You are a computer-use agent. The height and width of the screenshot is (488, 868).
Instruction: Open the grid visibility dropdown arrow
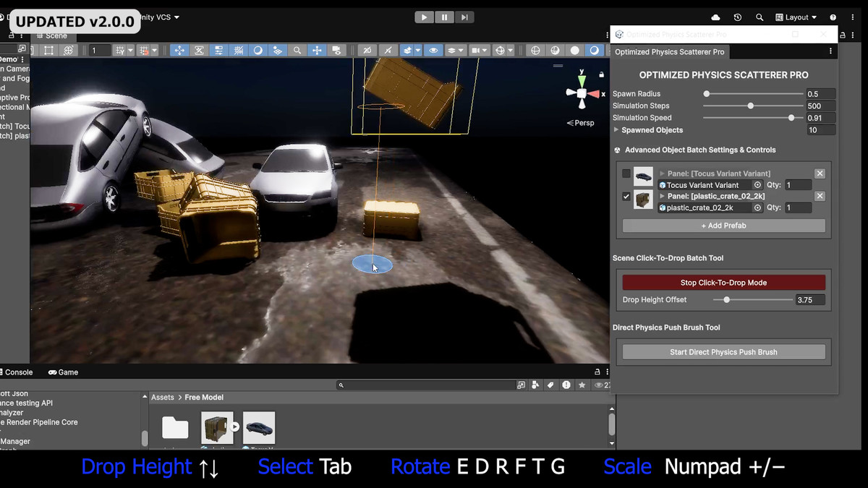click(131, 51)
